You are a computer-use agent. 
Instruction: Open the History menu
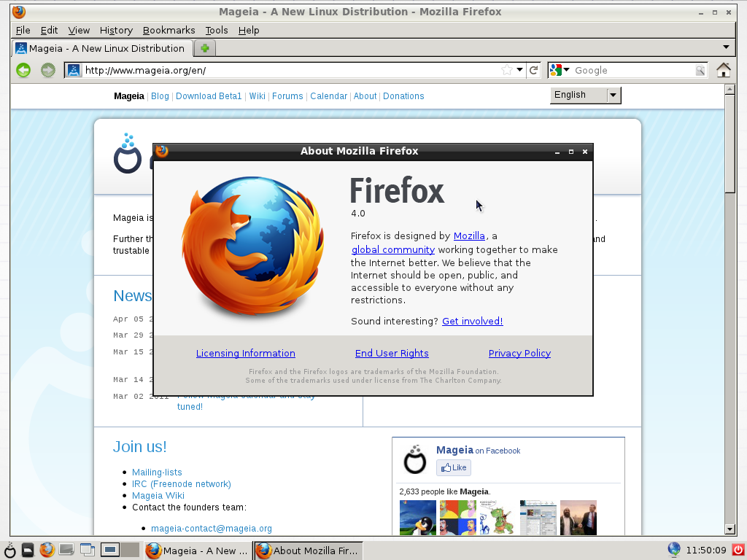coord(116,30)
